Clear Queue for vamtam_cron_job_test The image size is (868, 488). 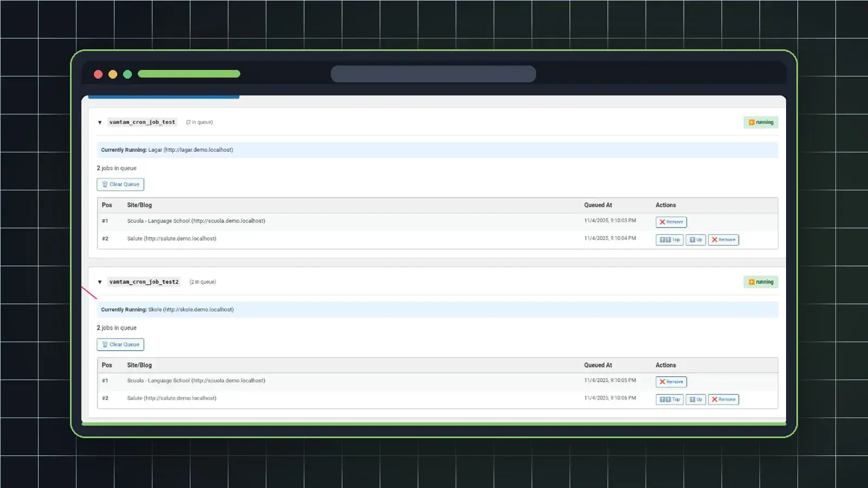[120, 184]
